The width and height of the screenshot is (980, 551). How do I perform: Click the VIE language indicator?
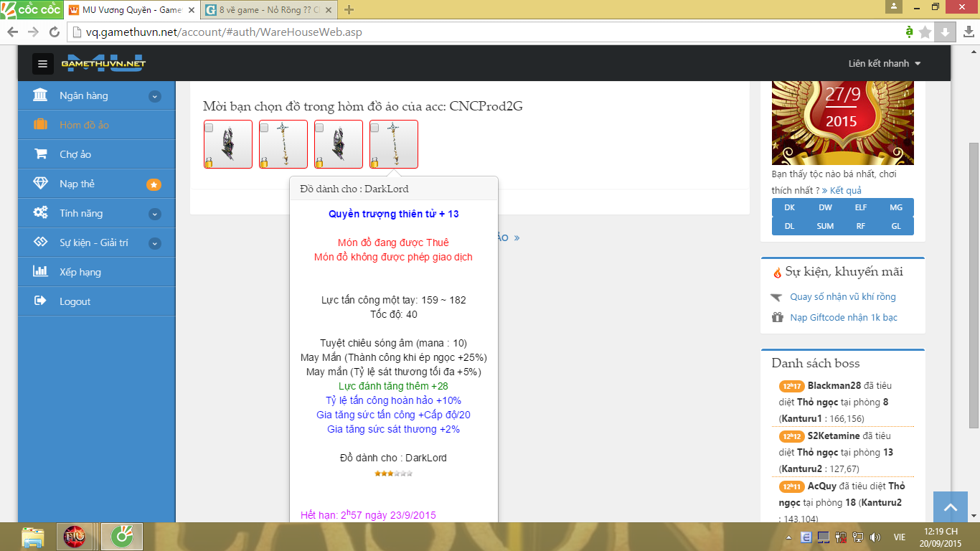[899, 537]
